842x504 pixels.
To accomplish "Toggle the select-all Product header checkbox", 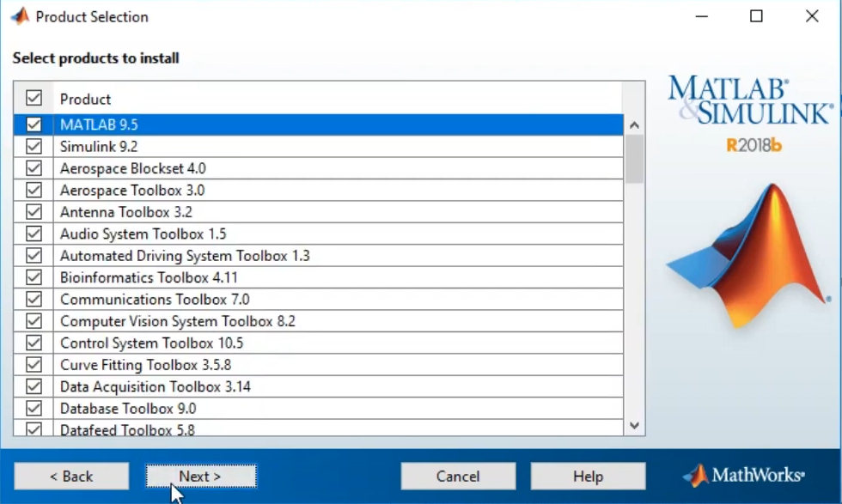I will (34, 98).
